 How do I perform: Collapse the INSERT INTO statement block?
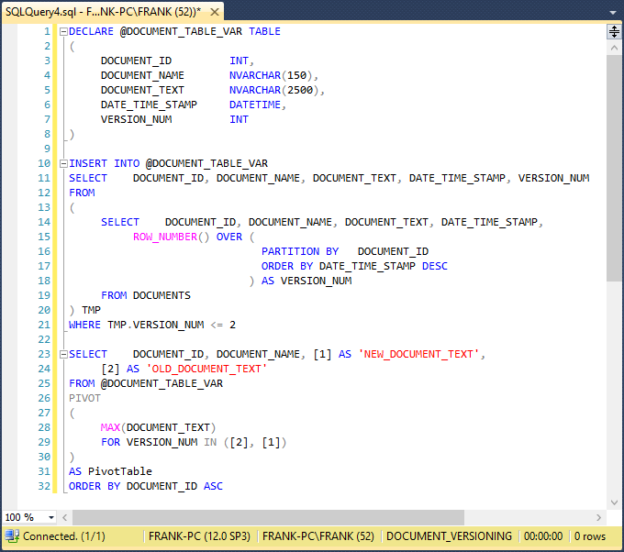[x=63, y=164]
